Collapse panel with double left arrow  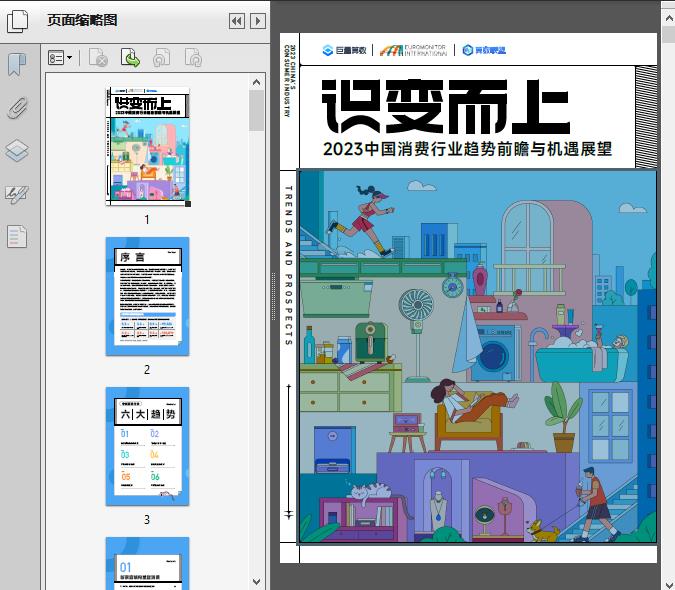pos(237,21)
